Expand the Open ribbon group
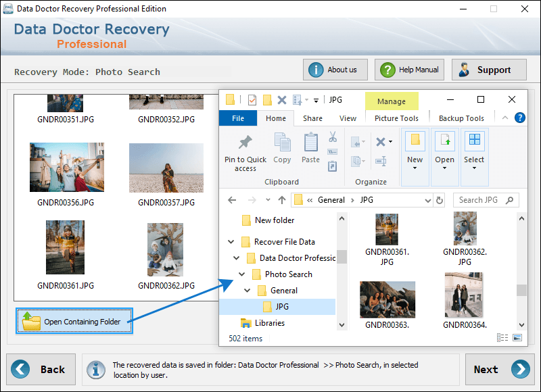 click(445, 157)
